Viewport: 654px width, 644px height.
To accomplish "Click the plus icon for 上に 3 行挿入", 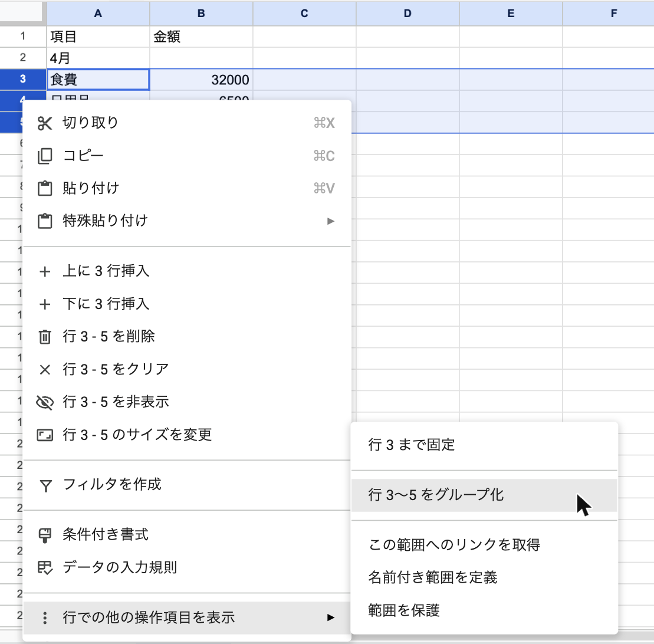I will (45, 271).
